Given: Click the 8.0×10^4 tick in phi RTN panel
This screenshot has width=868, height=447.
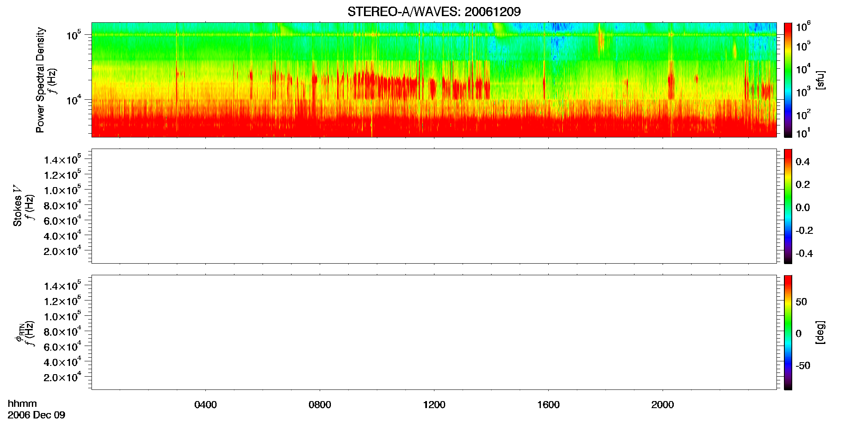Looking at the screenshot, I should [63, 331].
